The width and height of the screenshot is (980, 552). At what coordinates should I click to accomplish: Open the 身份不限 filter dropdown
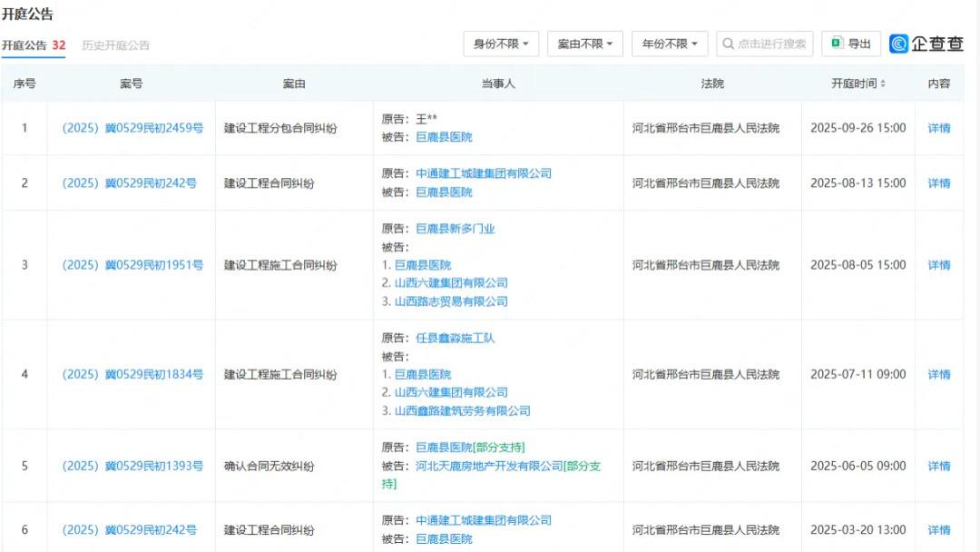(500, 43)
